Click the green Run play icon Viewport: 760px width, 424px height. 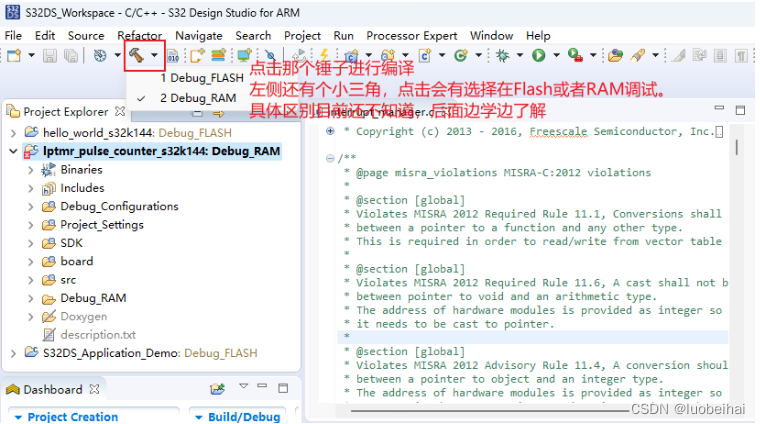click(x=538, y=56)
